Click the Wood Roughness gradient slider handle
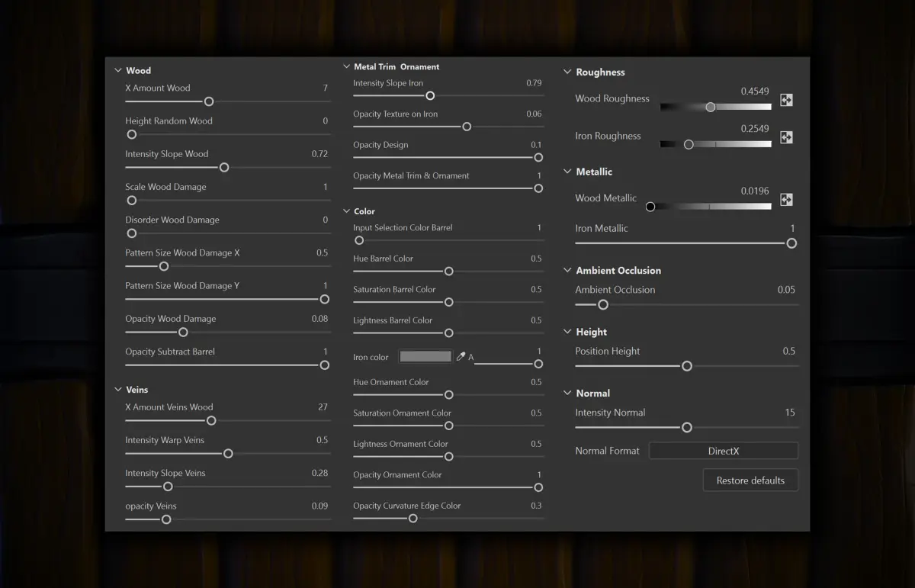Image resolution: width=915 pixels, height=588 pixels. click(711, 107)
